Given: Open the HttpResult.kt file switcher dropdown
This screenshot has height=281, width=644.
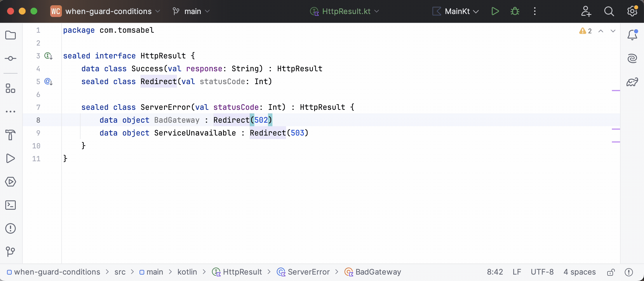Looking at the screenshot, I should tap(344, 11).
